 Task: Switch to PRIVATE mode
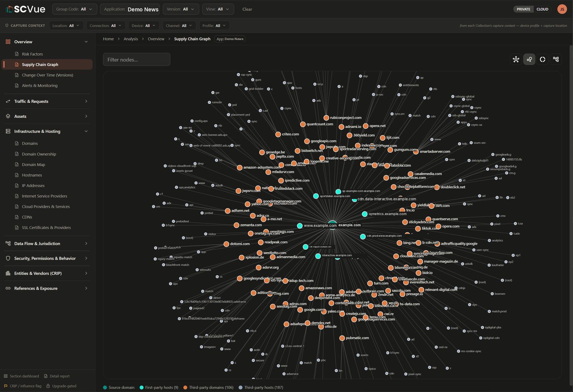523,9
